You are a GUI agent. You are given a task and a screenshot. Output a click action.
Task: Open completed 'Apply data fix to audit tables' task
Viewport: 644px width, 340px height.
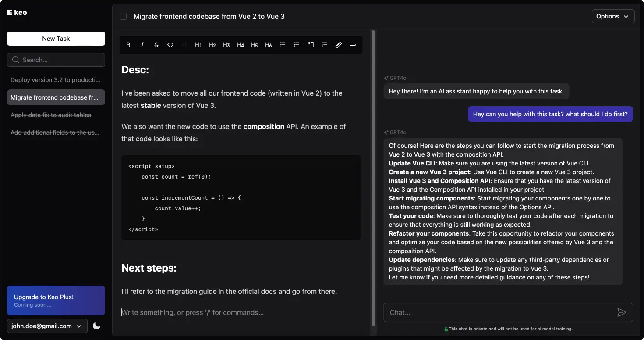pyautogui.click(x=56, y=115)
